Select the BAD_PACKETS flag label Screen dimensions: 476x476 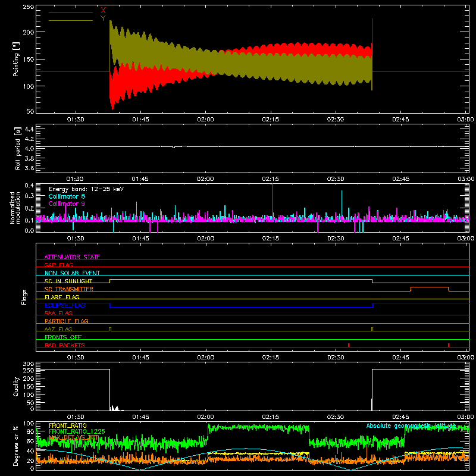click(65, 345)
